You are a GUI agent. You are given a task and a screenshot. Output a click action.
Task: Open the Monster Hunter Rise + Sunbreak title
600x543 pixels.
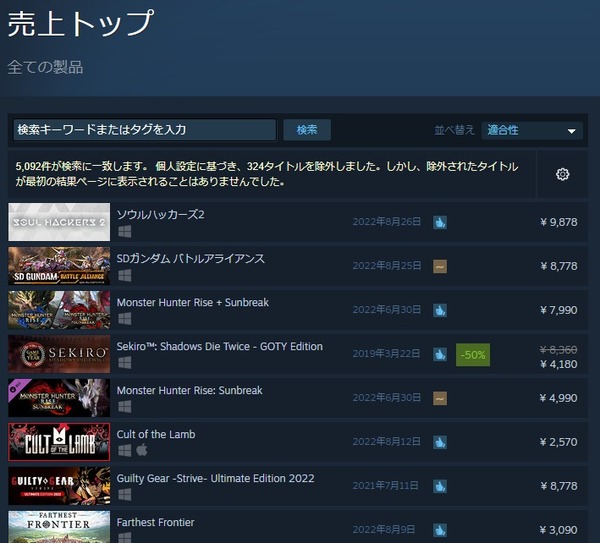pyautogui.click(x=193, y=303)
